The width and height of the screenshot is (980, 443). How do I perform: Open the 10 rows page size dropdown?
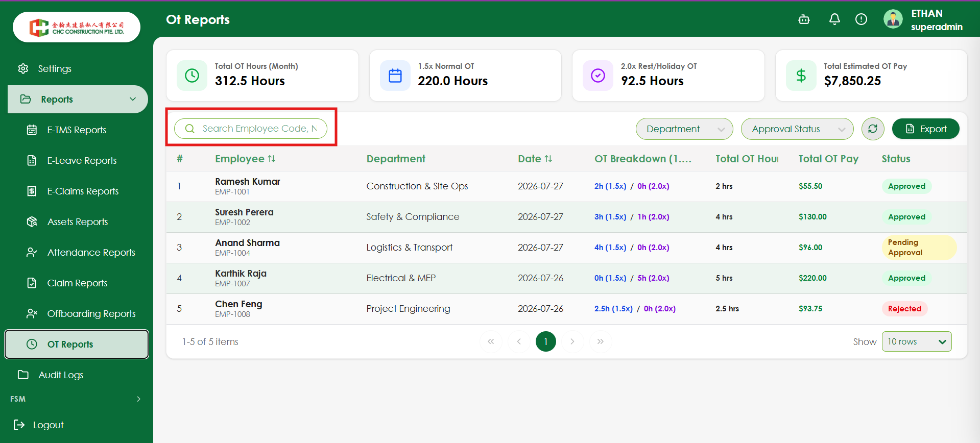tap(917, 341)
